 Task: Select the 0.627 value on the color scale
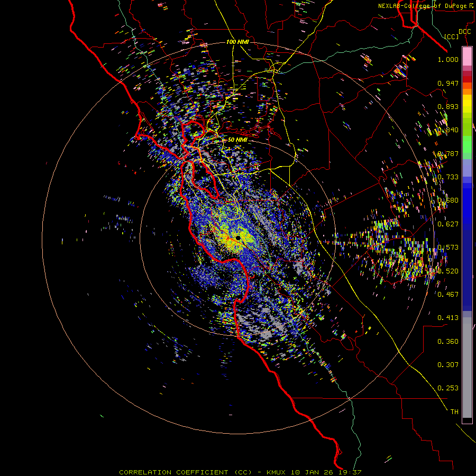[x=448, y=224]
